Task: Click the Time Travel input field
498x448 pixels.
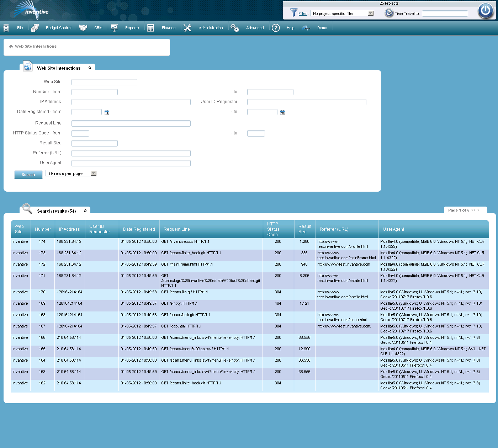Action: tap(445, 14)
